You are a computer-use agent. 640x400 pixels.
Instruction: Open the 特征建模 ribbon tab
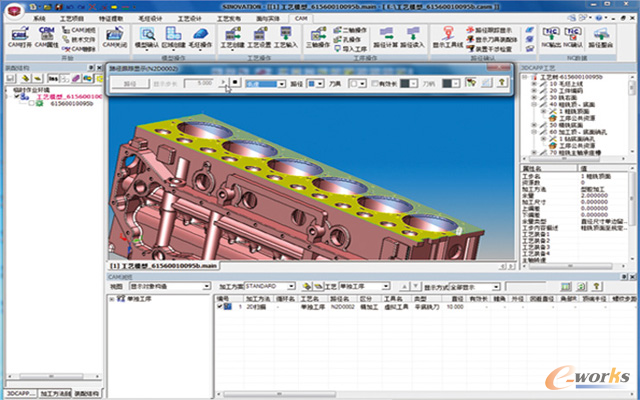coord(108,18)
